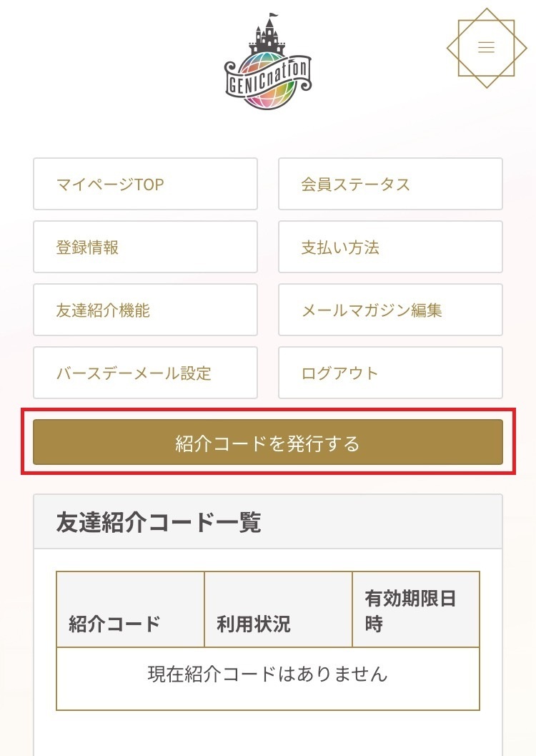Click the tiny flag on the logo castle
The width and height of the screenshot is (536, 756).
pyautogui.click(x=274, y=16)
